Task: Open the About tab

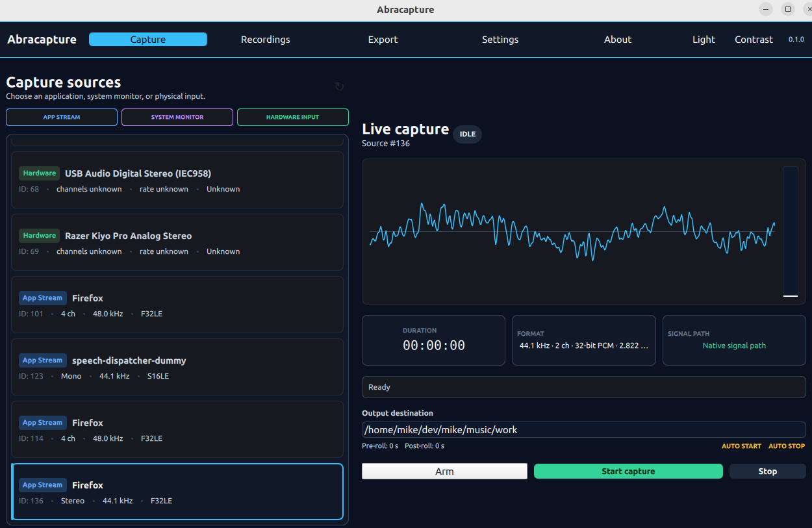Action: (x=618, y=40)
